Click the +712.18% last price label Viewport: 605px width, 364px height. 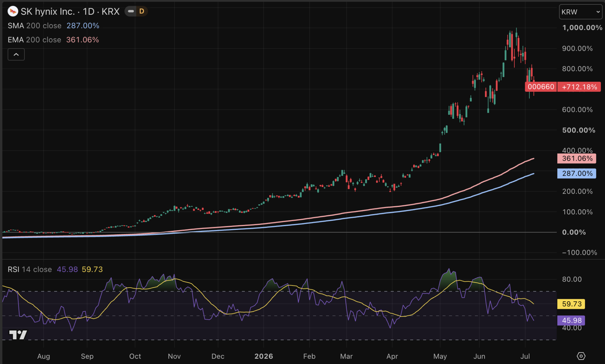tap(579, 87)
